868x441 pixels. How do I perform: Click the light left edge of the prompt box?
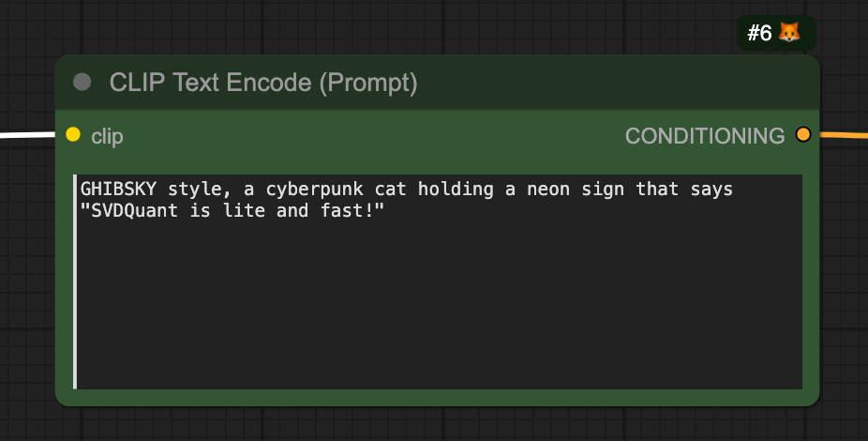pyautogui.click(x=75, y=281)
